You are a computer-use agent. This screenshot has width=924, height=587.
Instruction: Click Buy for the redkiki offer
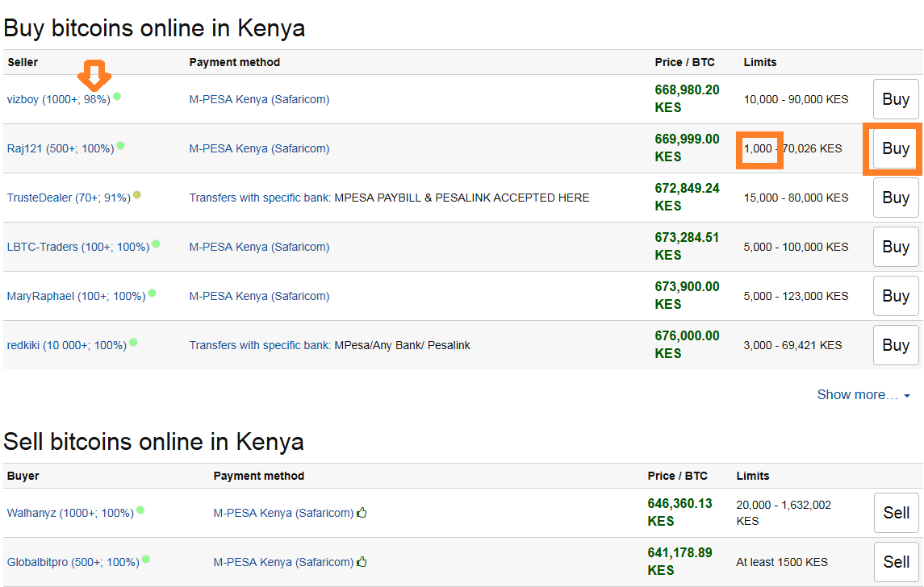(x=896, y=345)
